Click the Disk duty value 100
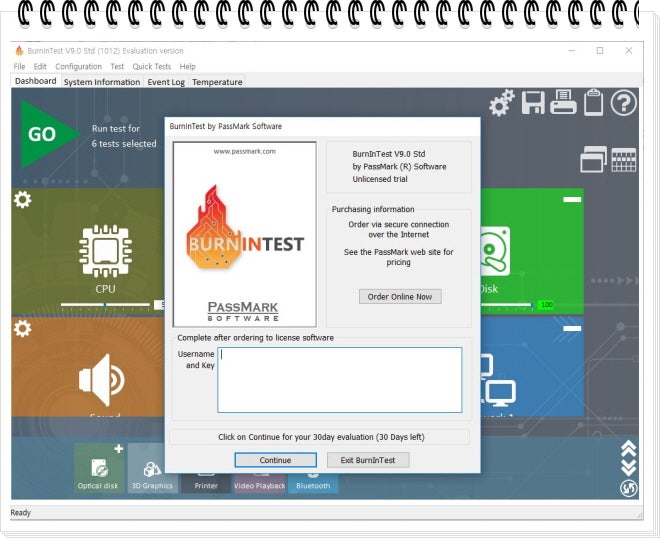Screen dimensions: 660x538 coord(546,304)
